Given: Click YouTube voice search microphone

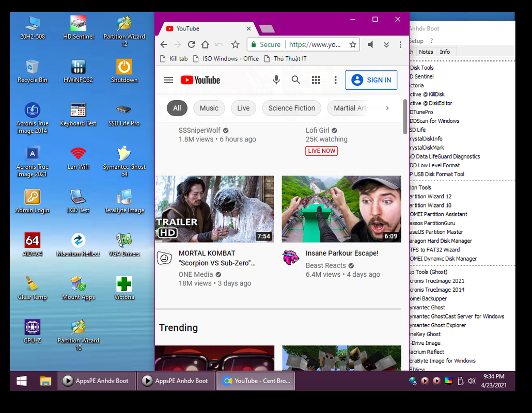Looking at the screenshot, I should point(276,80).
